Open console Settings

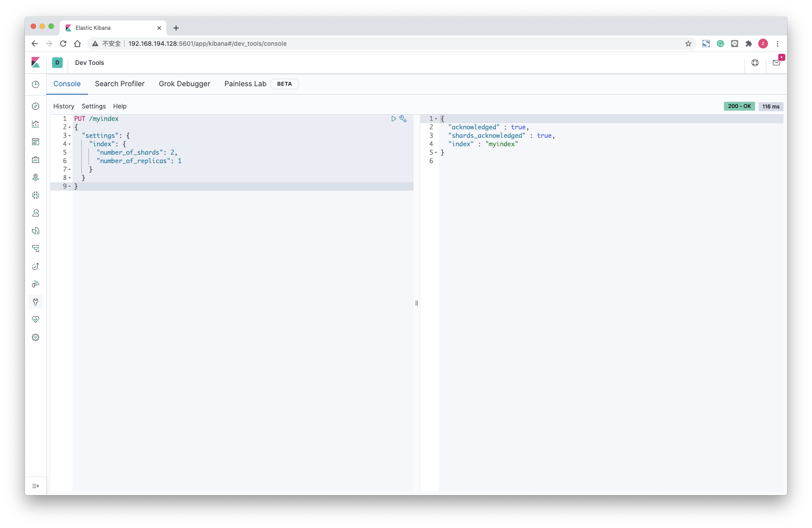pyautogui.click(x=94, y=106)
